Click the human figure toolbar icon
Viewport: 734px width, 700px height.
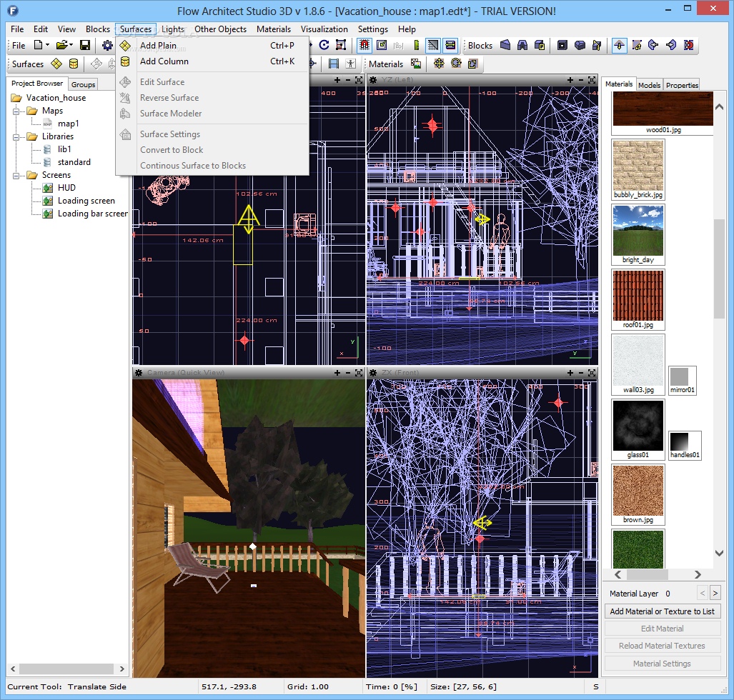pyautogui.click(x=351, y=64)
